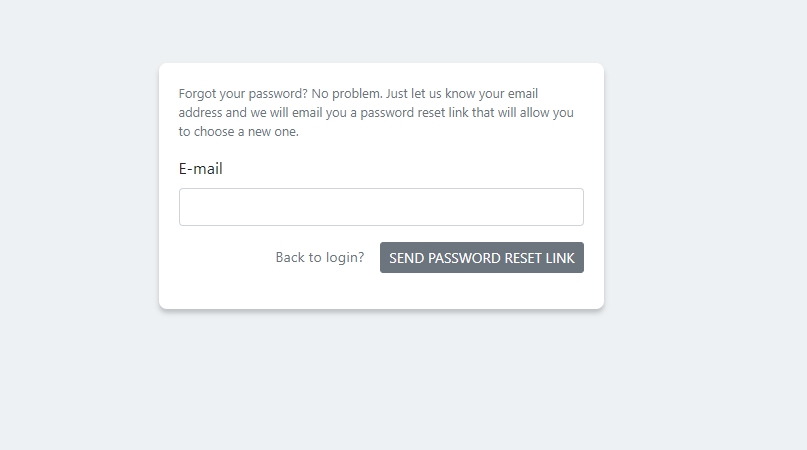Screen dimensions: 807x450
Task: Click the gray page background outside the card
Action: click(700, 380)
